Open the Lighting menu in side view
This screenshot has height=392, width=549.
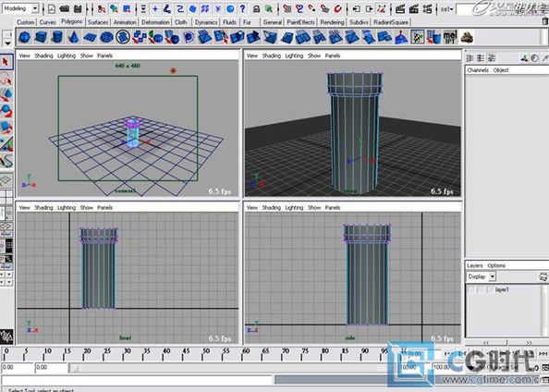click(x=294, y=208)
